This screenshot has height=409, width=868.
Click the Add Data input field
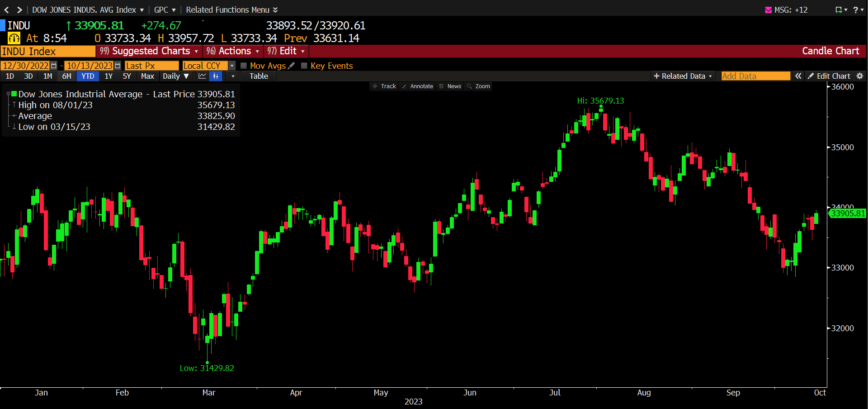coord(756,76)
